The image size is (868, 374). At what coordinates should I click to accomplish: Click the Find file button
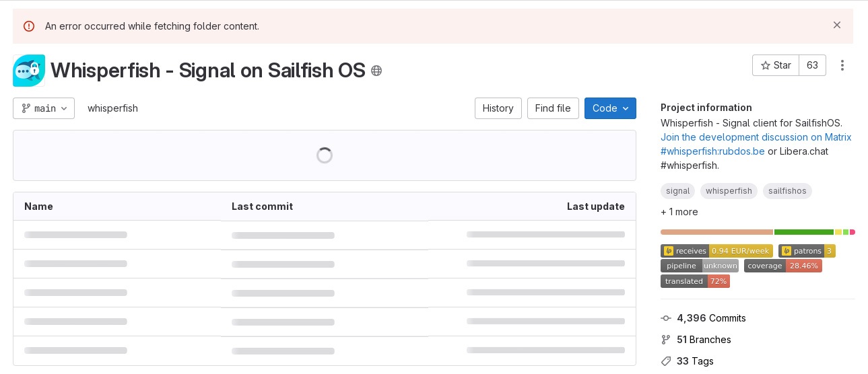[x=553, y=108]
